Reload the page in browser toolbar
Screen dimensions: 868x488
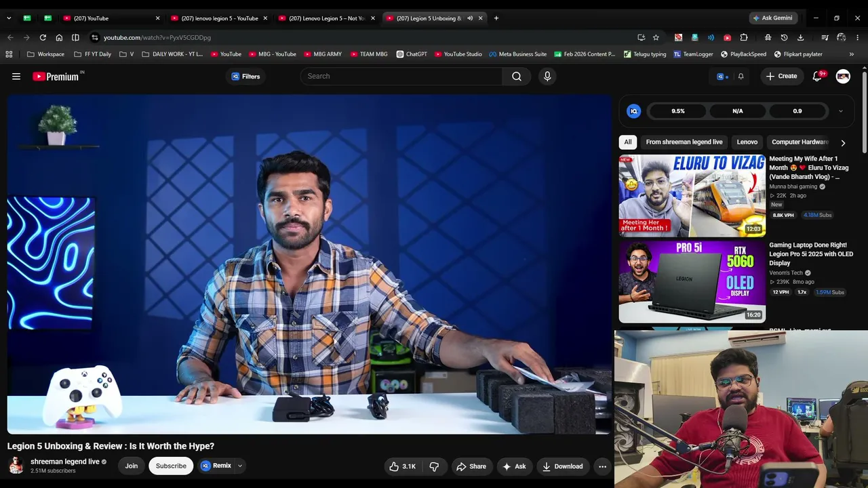click(x=43, y=37)
